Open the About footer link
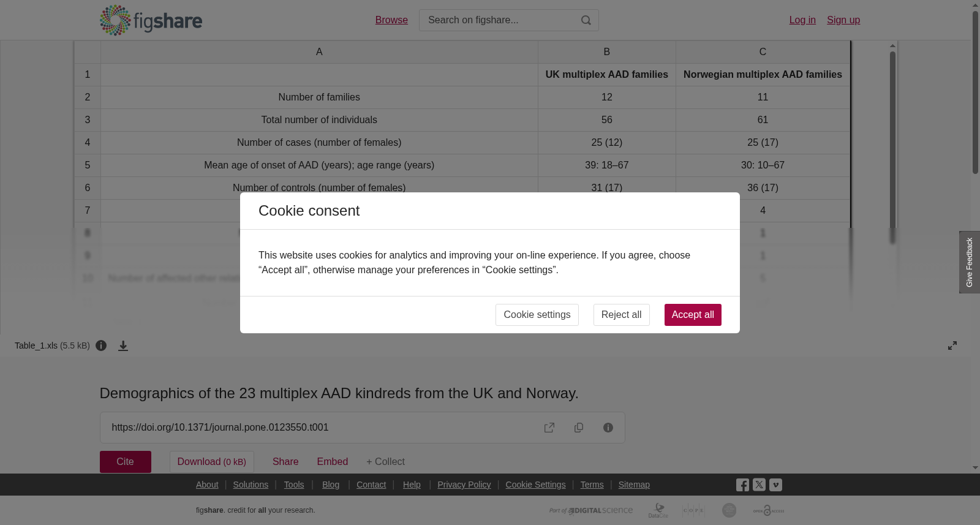 tap(207, 485)
